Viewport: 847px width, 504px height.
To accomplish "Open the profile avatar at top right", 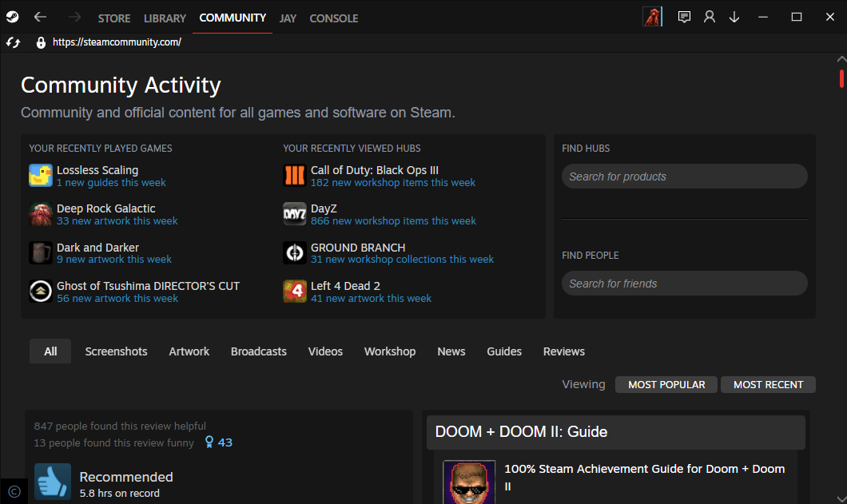I will 652,18.
